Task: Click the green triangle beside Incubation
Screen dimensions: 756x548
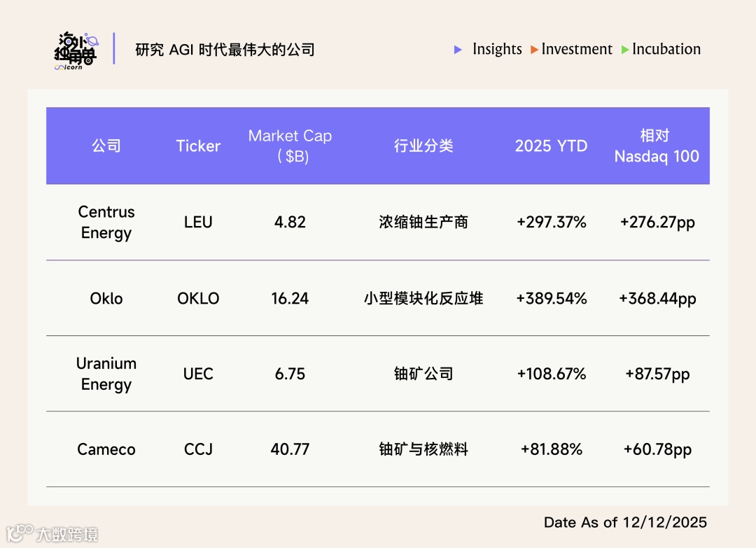Action: click(625, 50)
